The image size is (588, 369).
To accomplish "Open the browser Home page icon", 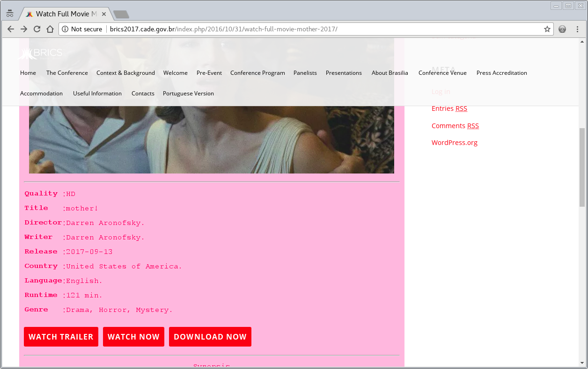I will [x=50, y=29].
